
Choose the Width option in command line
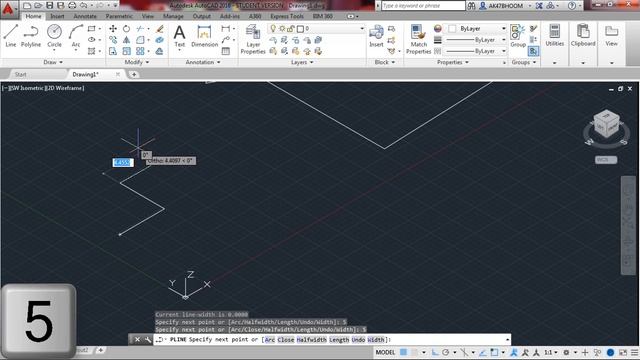point(376,340)
